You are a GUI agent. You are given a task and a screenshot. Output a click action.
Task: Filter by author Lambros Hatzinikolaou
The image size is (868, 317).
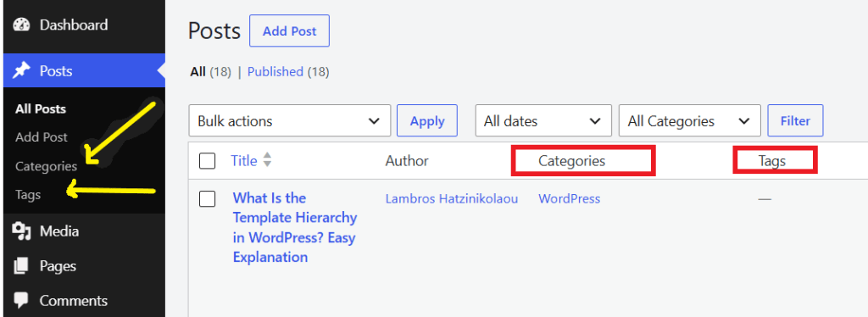(452, 198)
